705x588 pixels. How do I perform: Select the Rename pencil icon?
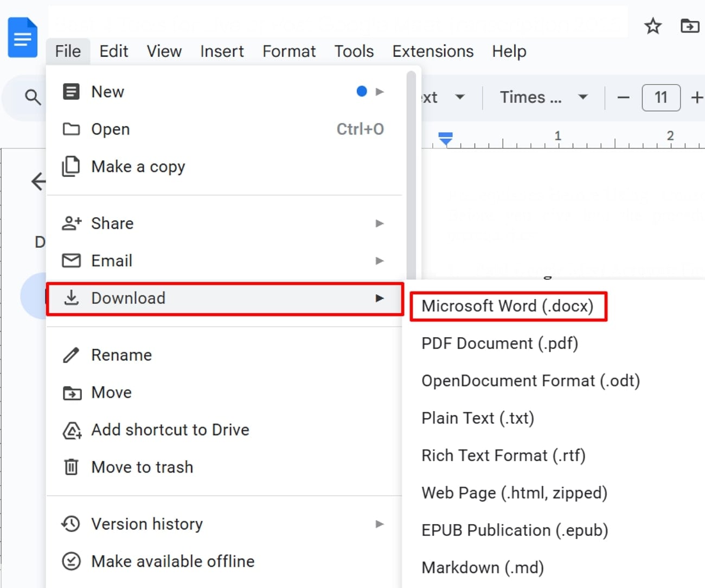71,355
